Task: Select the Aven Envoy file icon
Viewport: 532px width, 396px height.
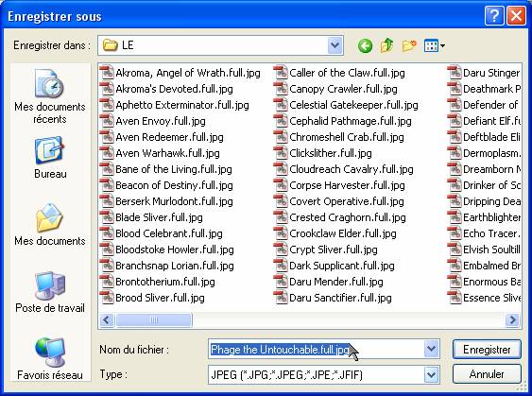Action: coord(107,120)
